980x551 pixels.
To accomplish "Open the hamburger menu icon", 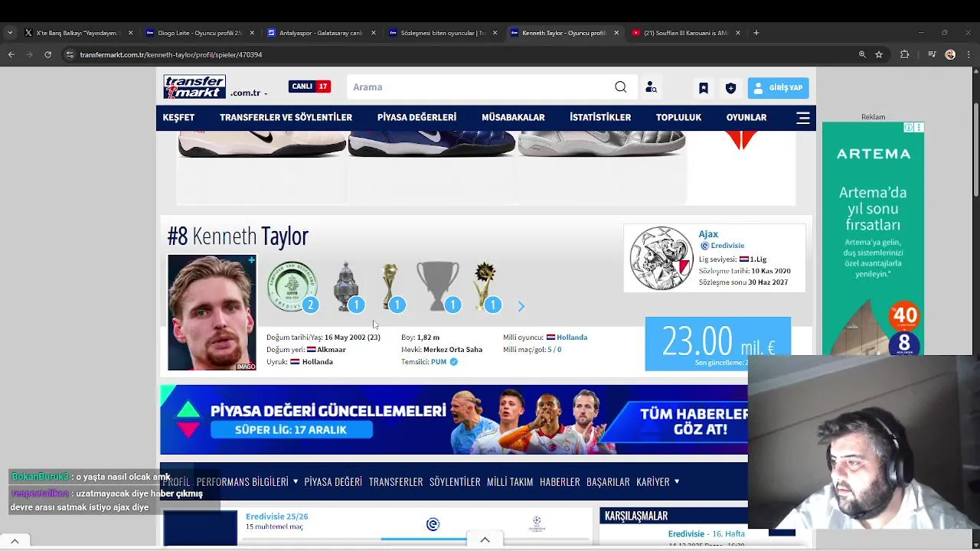I will point(803,118).
